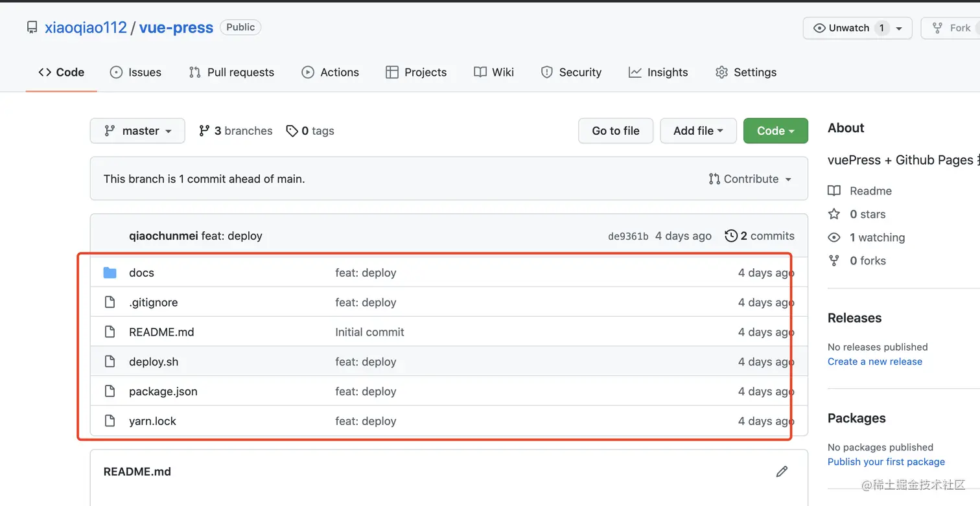Viewport: 980px width, 506px height.
Task: Click the yarn.lock file icon
Action: pos(110,421)
